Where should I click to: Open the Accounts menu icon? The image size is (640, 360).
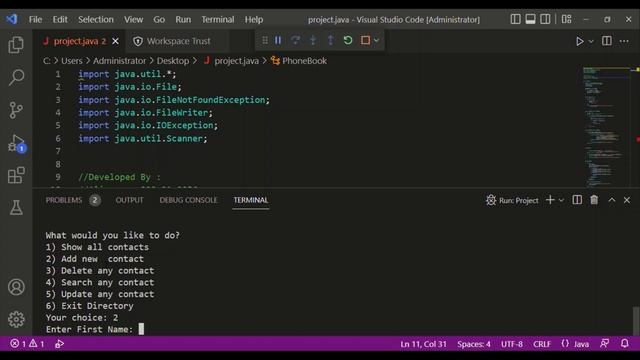16,287
